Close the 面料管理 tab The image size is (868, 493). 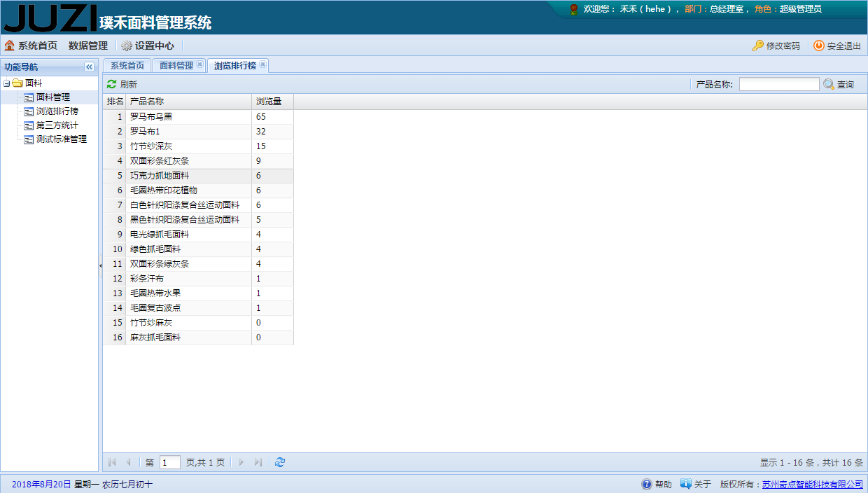(x=199, y=64)
